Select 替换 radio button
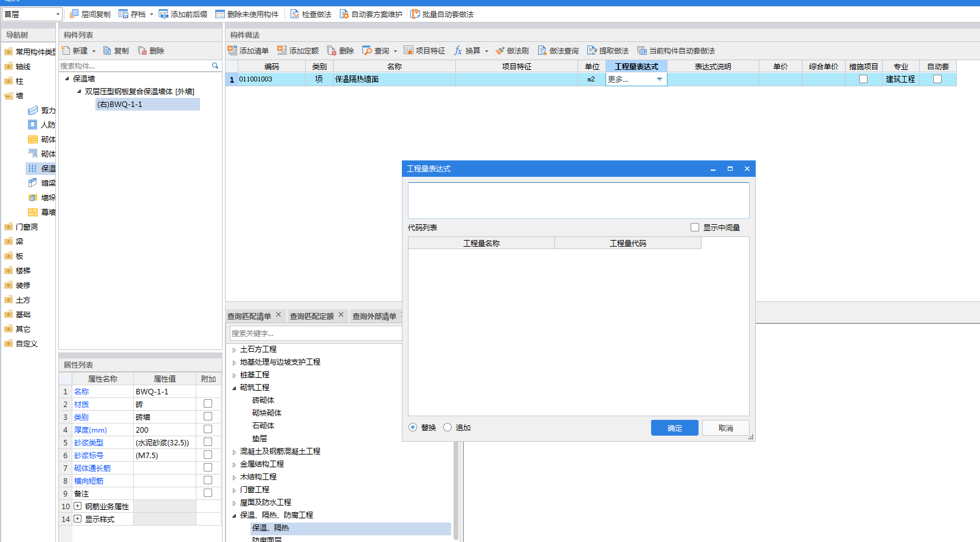 (413, 427)
